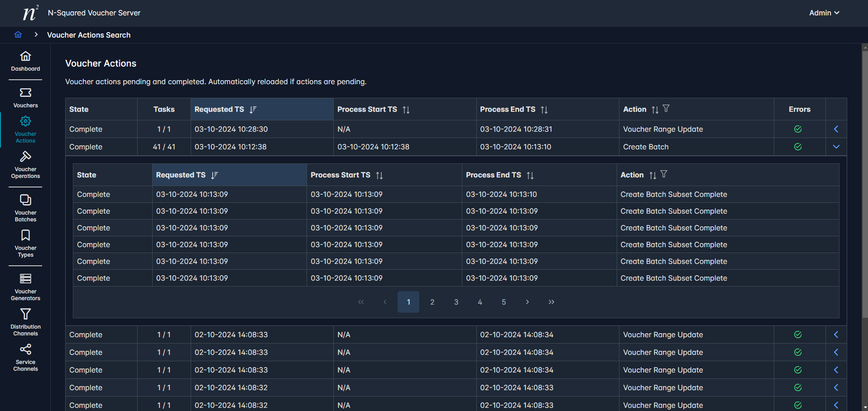Expand the 10:28:30 Voucher Range Update row
Image resolution: width=868 pixels, height=411 pixels.
[x=836, y=129]
